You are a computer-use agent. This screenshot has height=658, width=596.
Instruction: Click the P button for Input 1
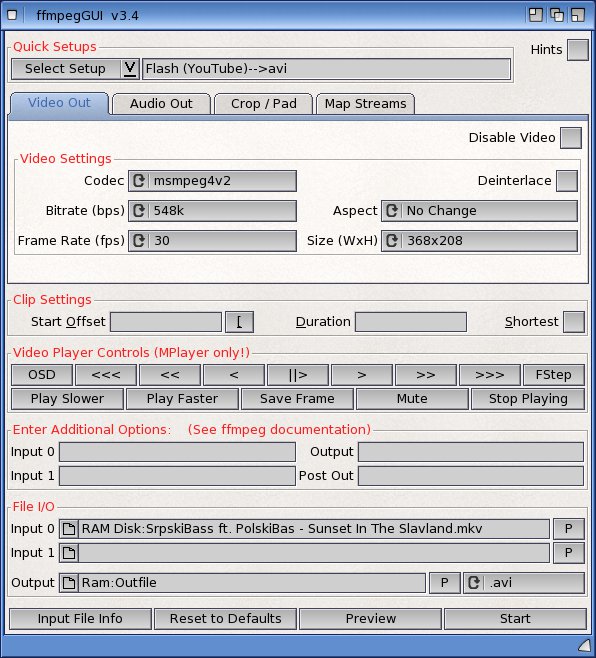(569, 553)
